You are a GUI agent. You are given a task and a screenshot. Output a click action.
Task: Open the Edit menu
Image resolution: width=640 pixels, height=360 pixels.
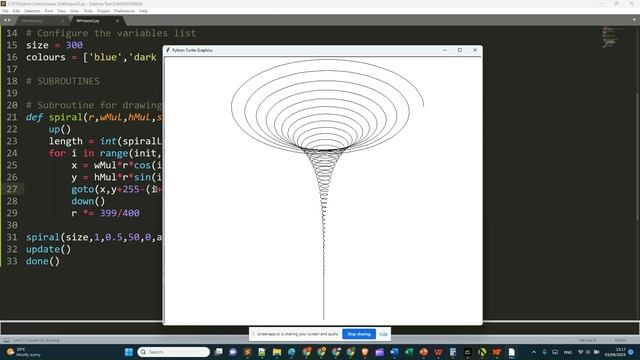[16, 11]
